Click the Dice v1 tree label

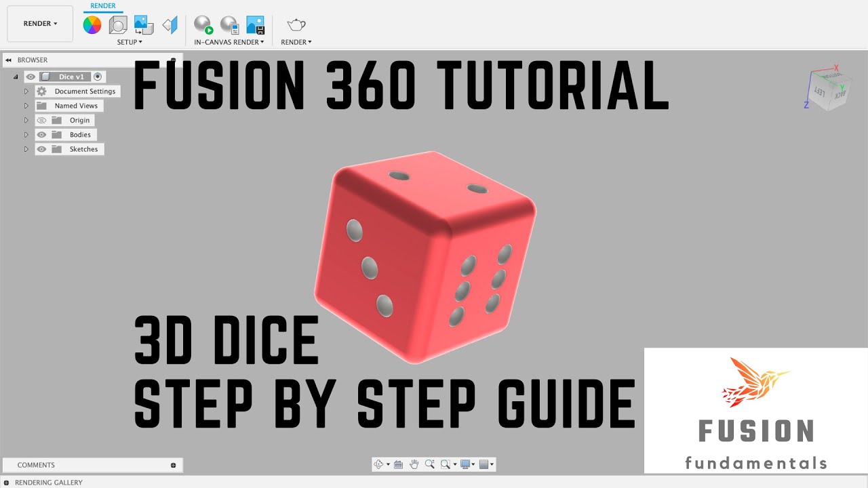pyautogui.click(x=71, y=77)
